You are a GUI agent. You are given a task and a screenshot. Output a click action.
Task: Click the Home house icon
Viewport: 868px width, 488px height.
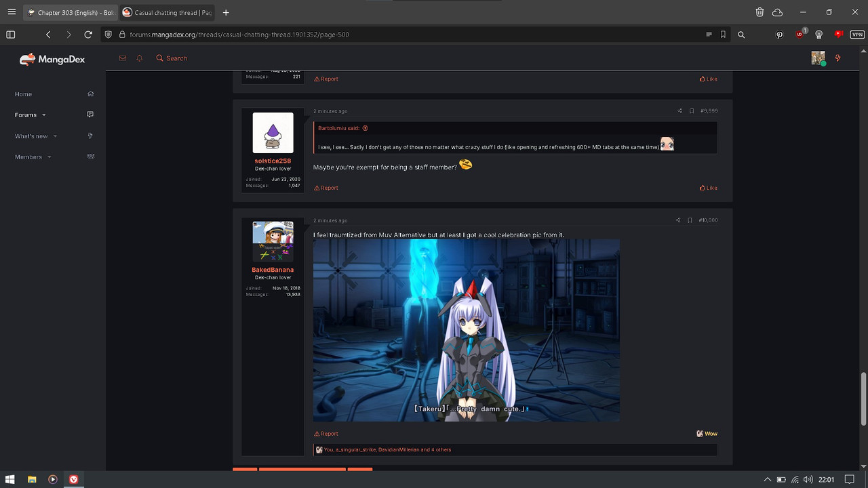[x=91, y=94]
